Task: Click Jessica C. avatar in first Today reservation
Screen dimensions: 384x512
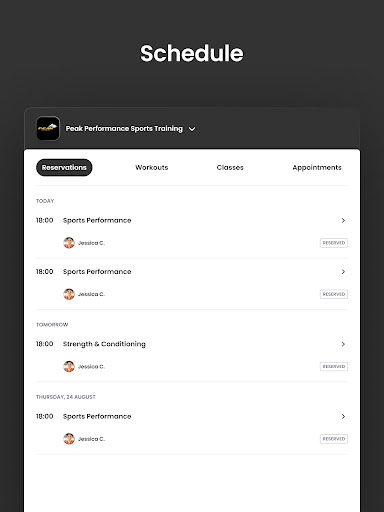Action: click(69, 243)
